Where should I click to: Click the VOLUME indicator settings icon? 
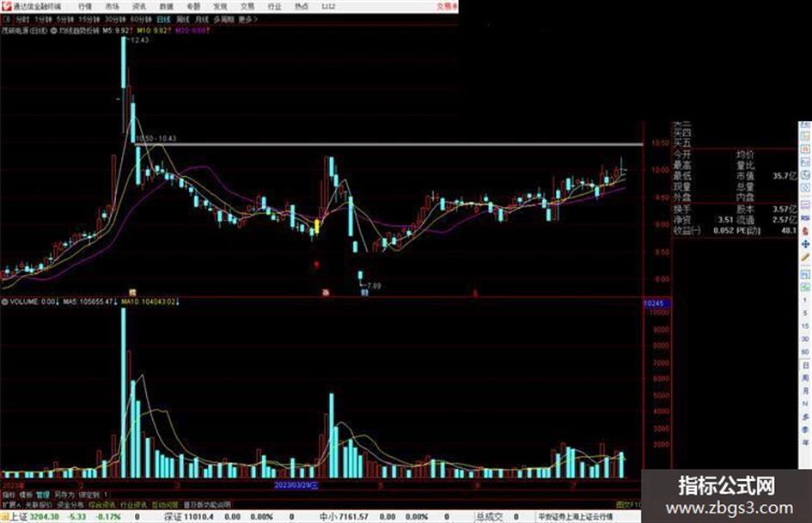tap(4, 301)
